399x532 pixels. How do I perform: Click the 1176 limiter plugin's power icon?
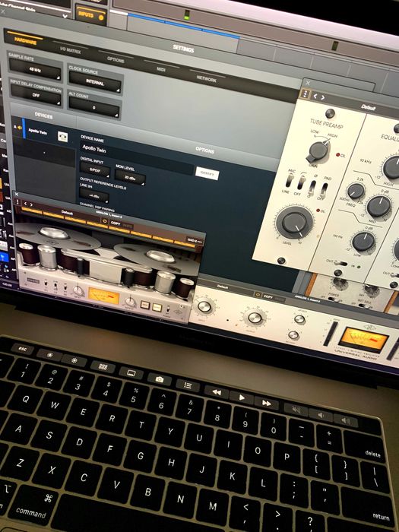coord(258,295)
